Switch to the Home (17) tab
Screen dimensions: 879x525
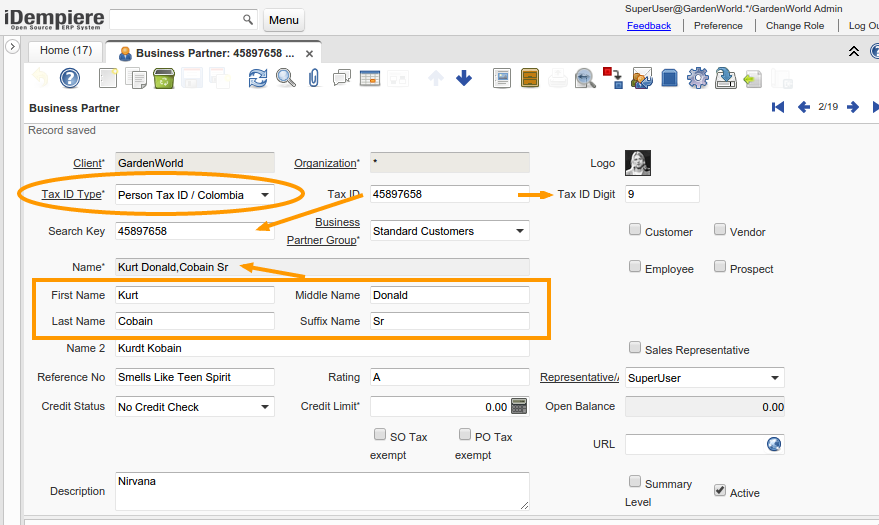tap(66, 51)
